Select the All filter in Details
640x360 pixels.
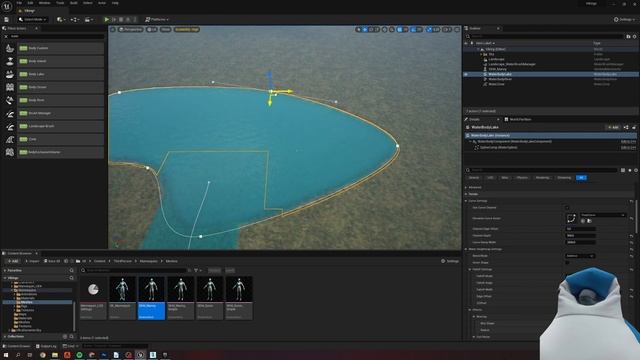tap(581, 178)
